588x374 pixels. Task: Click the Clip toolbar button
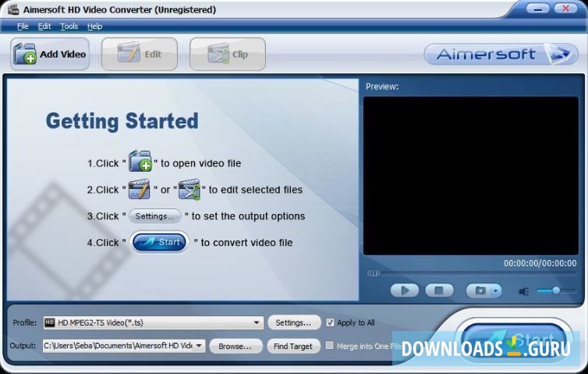(x=228, y=54)
